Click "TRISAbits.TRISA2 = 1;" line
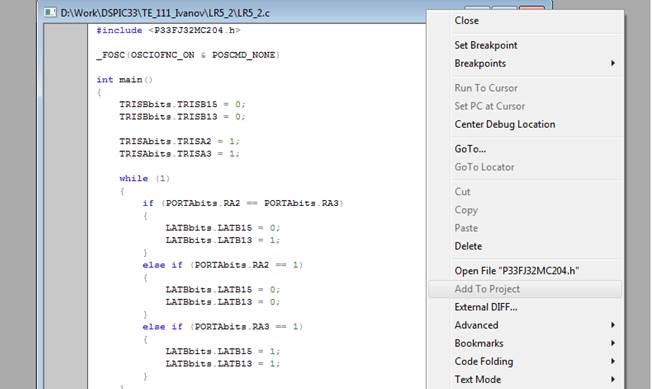 [180, 141]
